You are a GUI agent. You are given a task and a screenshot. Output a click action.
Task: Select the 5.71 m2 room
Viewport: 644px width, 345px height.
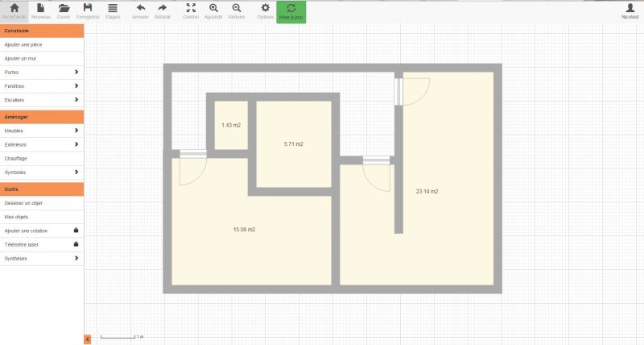tap(293, 143)
